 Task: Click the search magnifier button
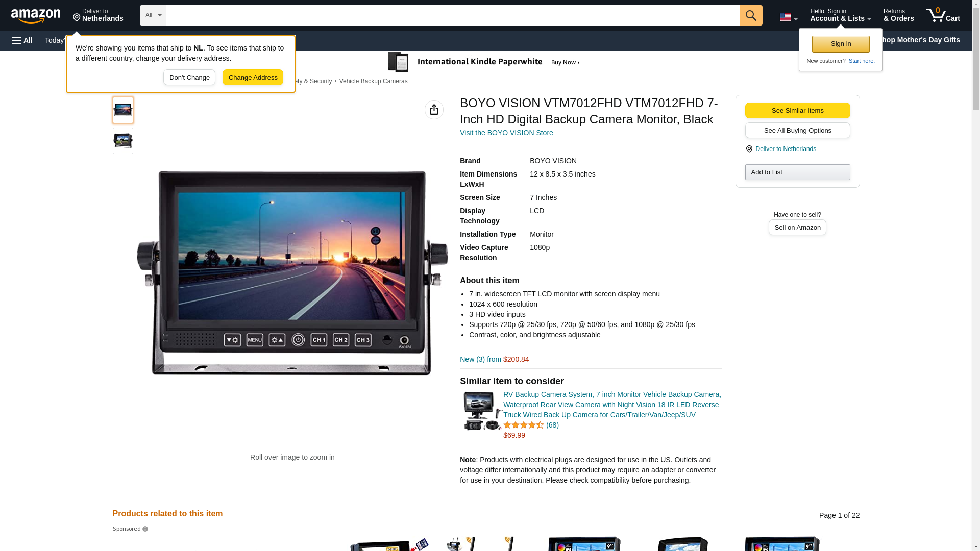[x=751, y=15]
